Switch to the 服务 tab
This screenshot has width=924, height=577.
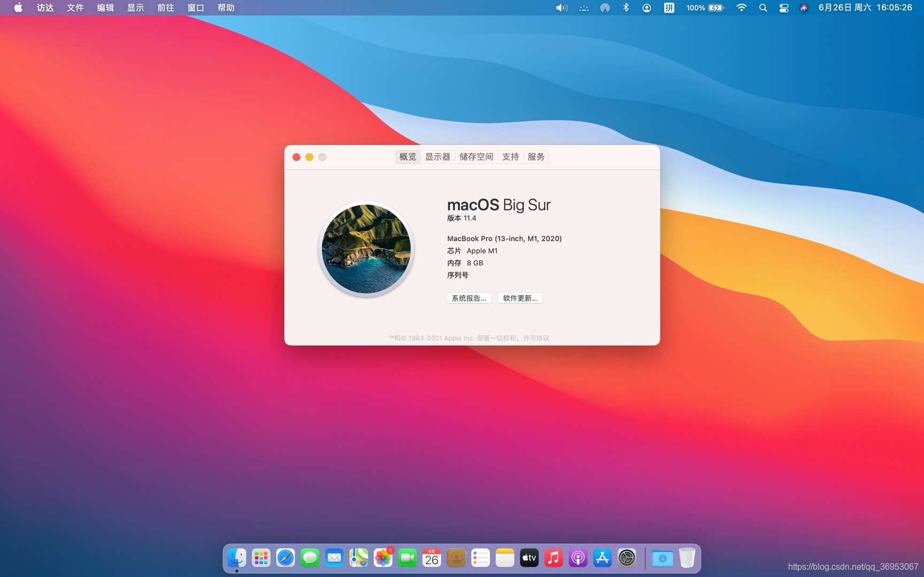coord(536,157)
